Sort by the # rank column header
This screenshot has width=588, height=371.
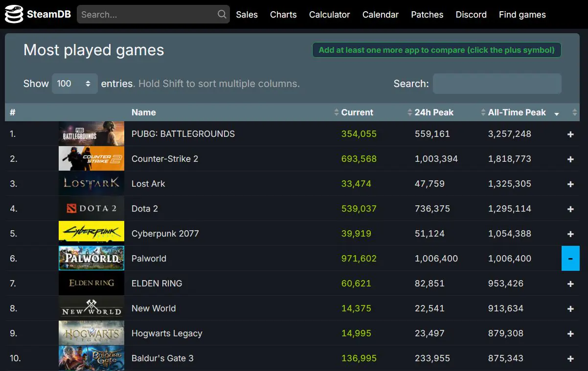13,112
